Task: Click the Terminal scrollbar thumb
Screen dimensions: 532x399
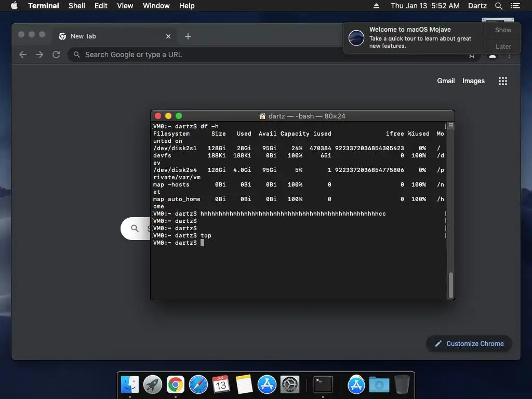Action: coord(451,285)
